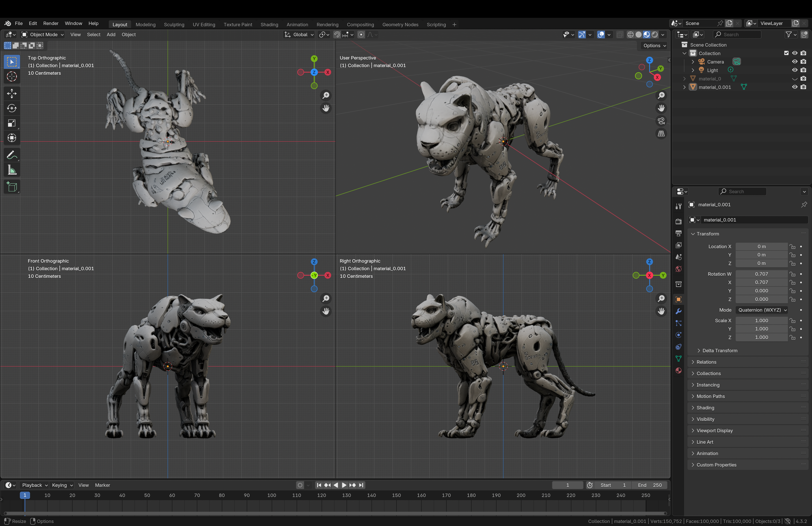Open the Object Mode dropdown
Viewport: 812px width, 526px height.
(x=43, y=35)
